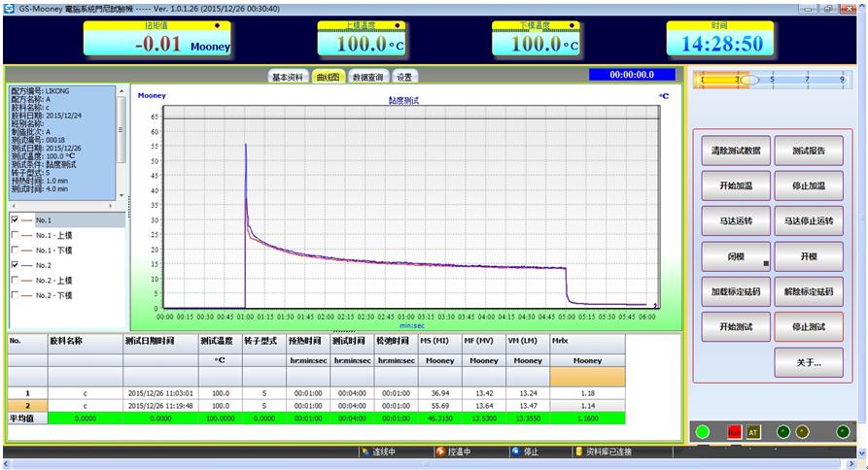Click the 连线中 status bar icon

(365, 452)
